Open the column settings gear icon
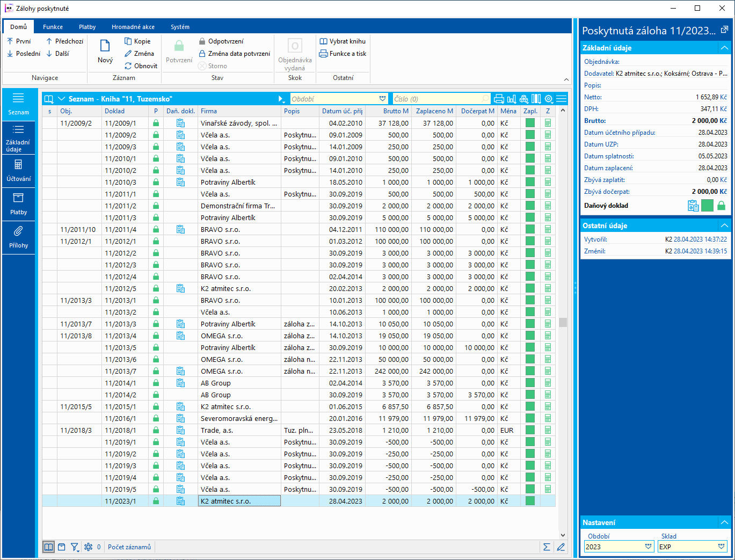The width and height of the screenshot is (735, 560). [x=548, y=99]
